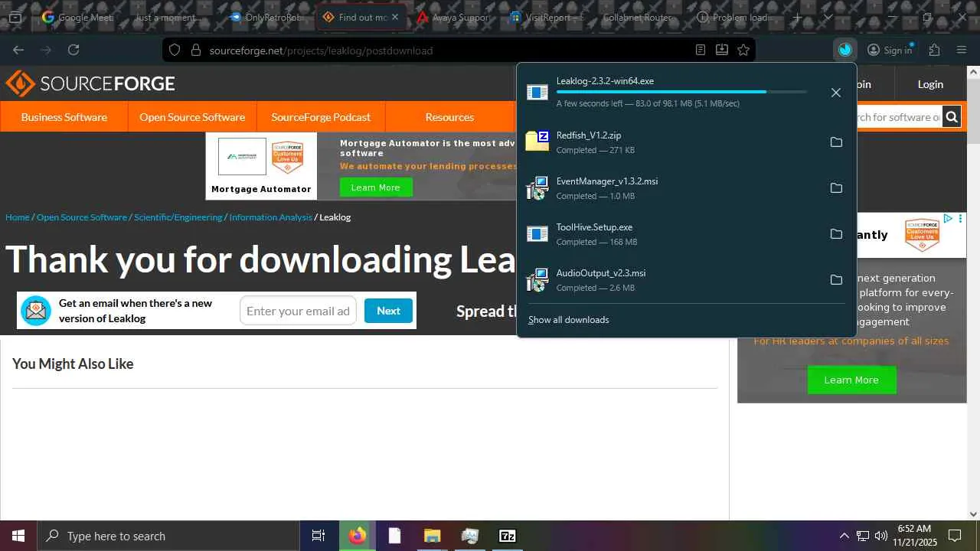Open the Windows Start menu
The width and height of the screenshot is (980, 551).
coord(18,536)
